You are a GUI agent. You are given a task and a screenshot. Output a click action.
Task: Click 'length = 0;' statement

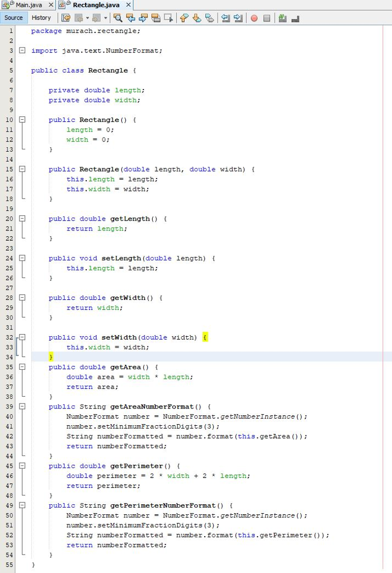[x=90, y=130]
